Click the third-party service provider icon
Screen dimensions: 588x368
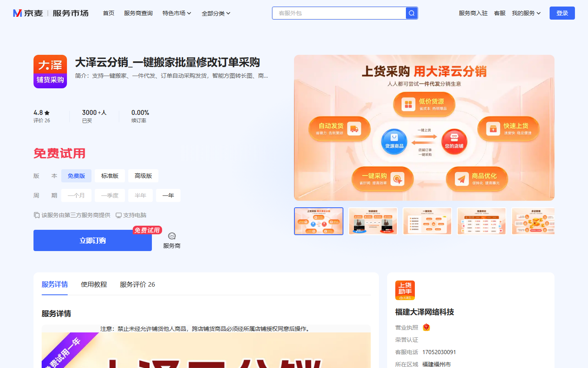[37, 215]
